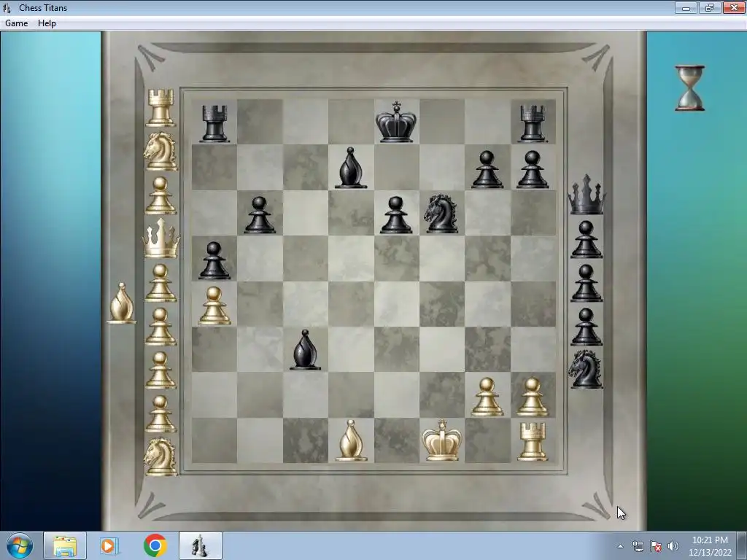Select the white rook on h1
Image resolution: width=747 pixels, height=560 pixels.
point(533,441)
